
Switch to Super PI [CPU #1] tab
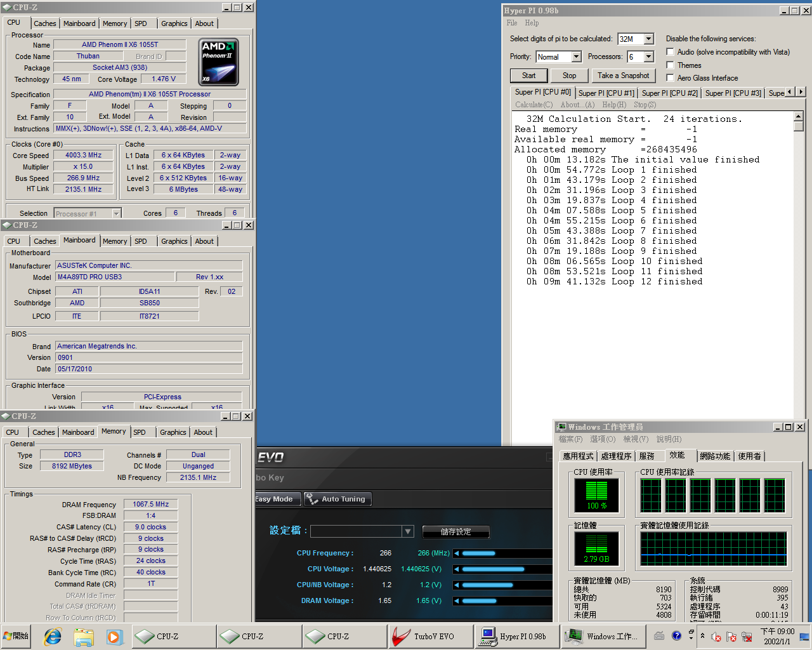pos(606,93)
